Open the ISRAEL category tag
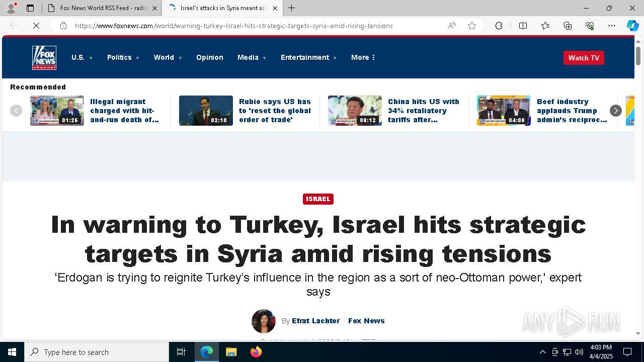The width and height of the screenshot is (644, 362). coord(318,199)
